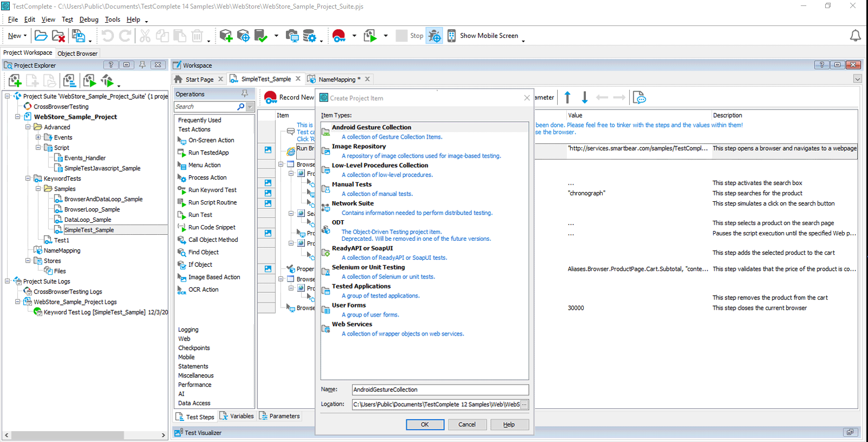Image resolution: width=868 pixels, height=442 pixels.
Task: Click the Record New Test icon
Action: coord(270,98)
